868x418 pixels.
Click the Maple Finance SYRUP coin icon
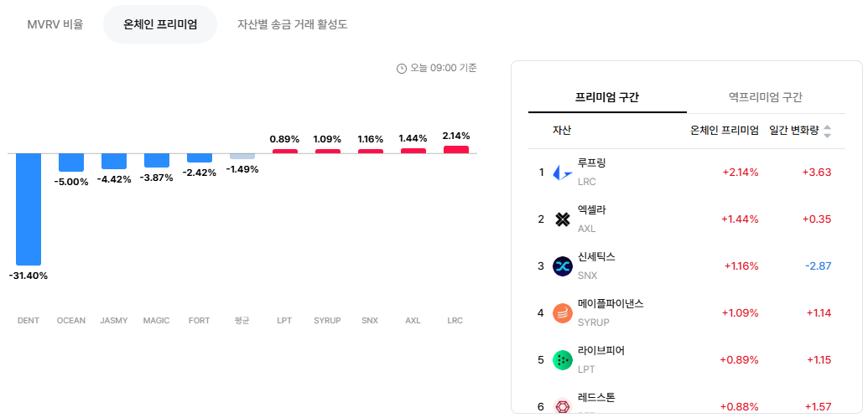click(x=563, y=313)
